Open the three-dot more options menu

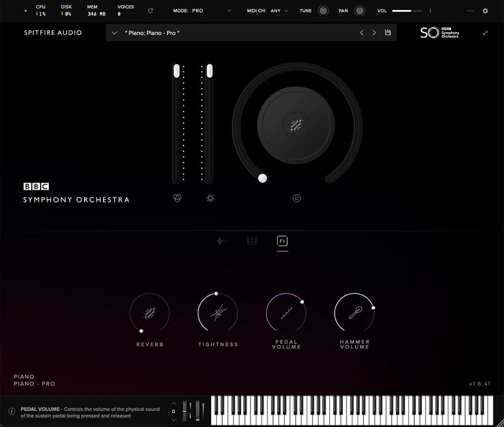(x=471, y=11)
